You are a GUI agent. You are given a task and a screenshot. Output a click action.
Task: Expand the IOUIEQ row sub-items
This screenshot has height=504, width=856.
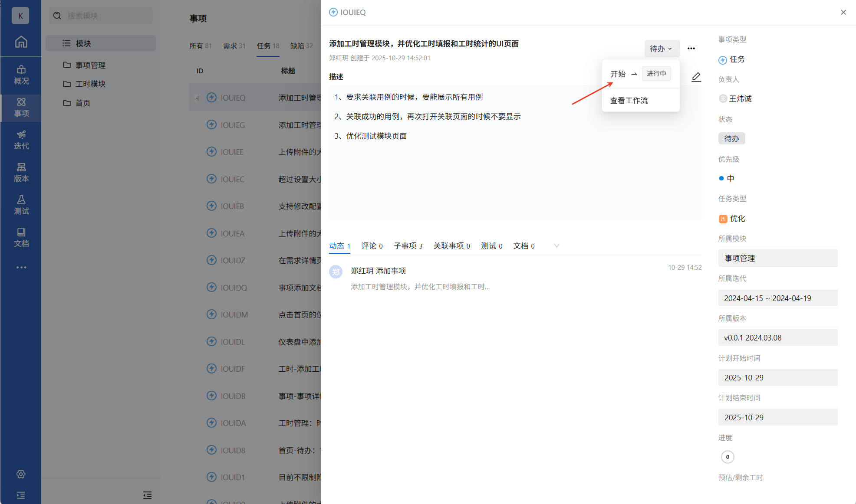(x=197, y=98)
